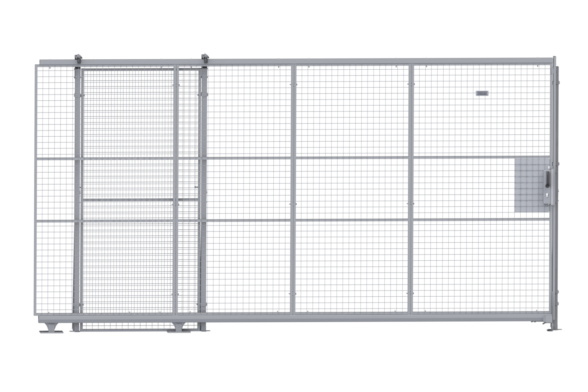Screen dimensions: 588x392
Task: Click the left top roller bracket
Action: 78,59
